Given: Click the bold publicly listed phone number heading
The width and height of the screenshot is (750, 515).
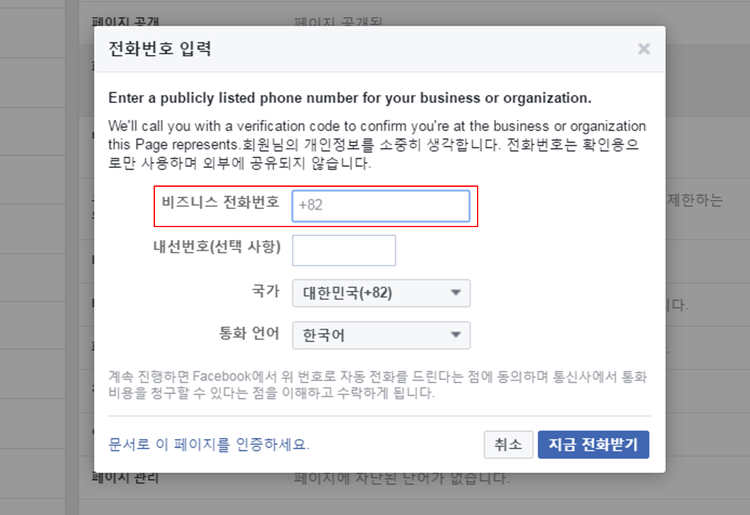Looking at the screenshot, I should coord(350,98).
